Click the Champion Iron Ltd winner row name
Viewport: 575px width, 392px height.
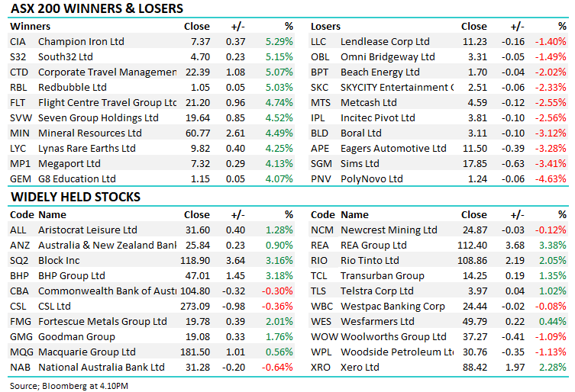[80, 41]
